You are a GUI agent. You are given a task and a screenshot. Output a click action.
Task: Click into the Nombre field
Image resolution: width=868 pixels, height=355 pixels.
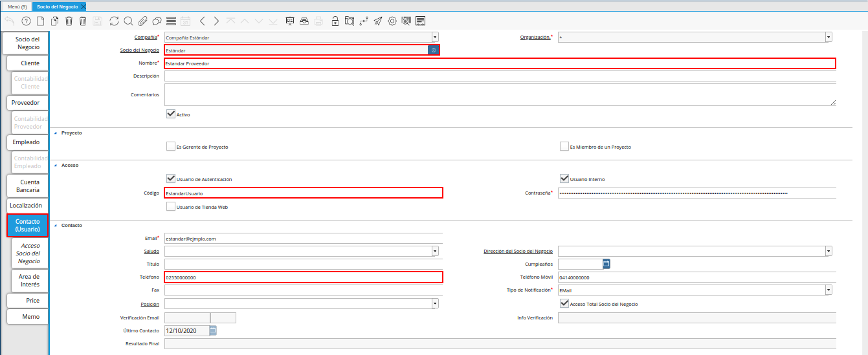pos(500,63)
